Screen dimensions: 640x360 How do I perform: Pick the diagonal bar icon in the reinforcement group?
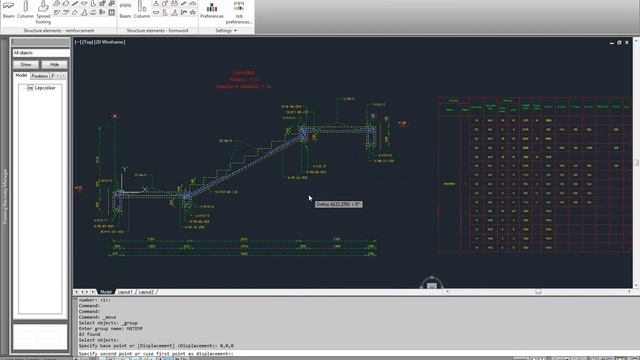coord(75,3)
